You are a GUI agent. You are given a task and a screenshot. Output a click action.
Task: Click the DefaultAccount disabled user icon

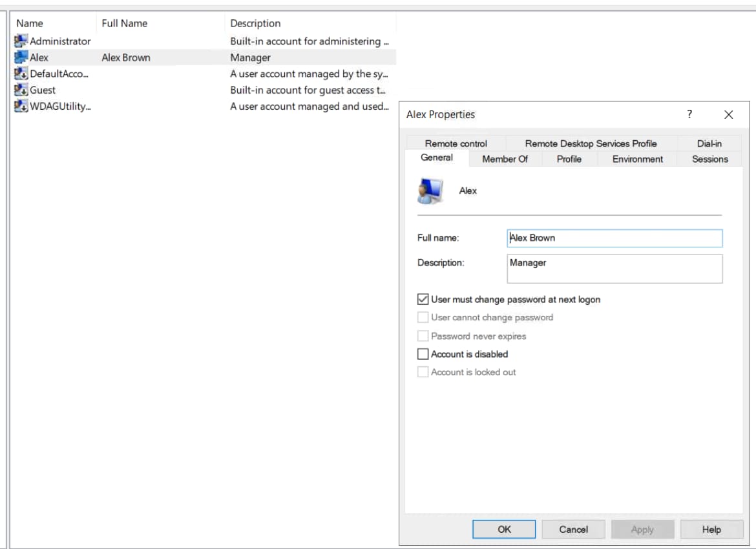click(x=21, y=74)
